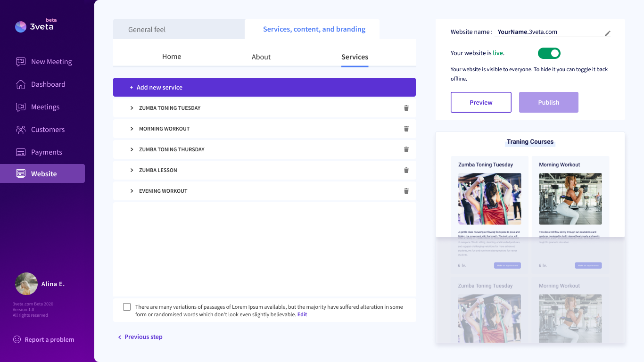644x362 pixels.
Task: Expand the Zumba Toning Tuesday row
Action: (x=132, y=108)
